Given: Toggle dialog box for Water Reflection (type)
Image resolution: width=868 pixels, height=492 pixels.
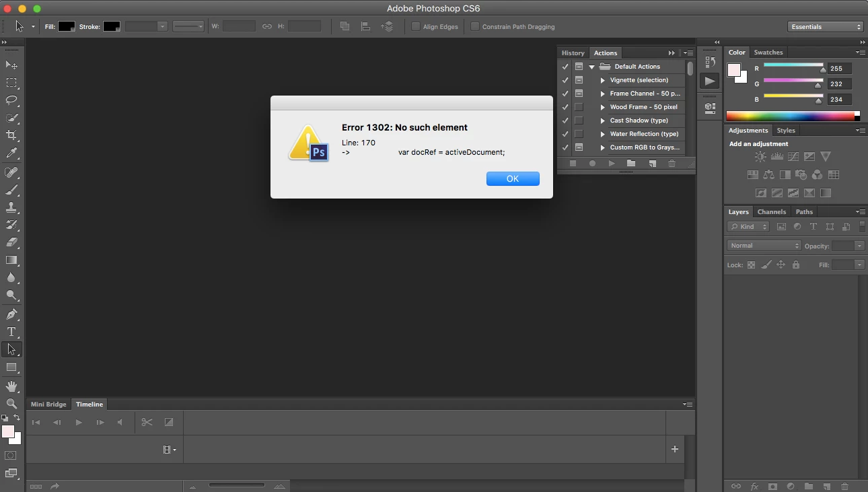Looking at the screenshot, I should (x=579, y=134).
